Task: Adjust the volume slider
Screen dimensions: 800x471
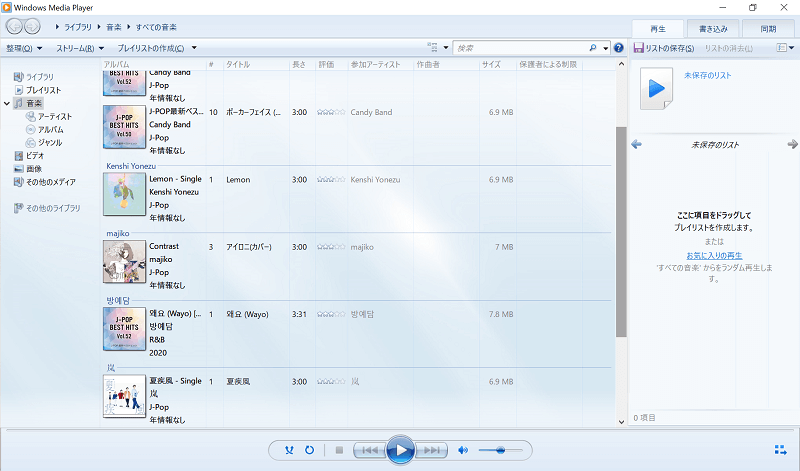Action: click(501, 450)
